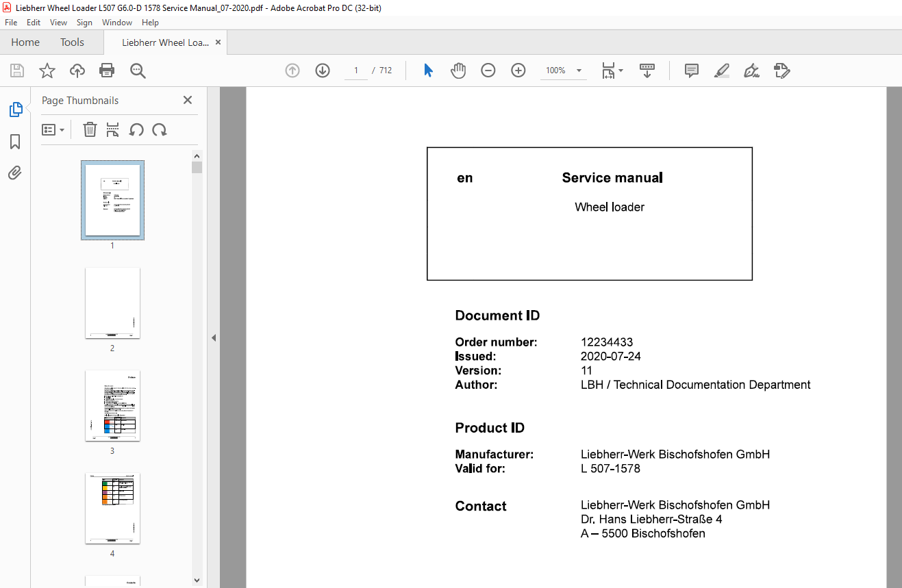The height and width of the screenshot is (588, 902).
Task: Close the Liebherr Wheel Loa... document tab
Action: click(x=218, y=42)
